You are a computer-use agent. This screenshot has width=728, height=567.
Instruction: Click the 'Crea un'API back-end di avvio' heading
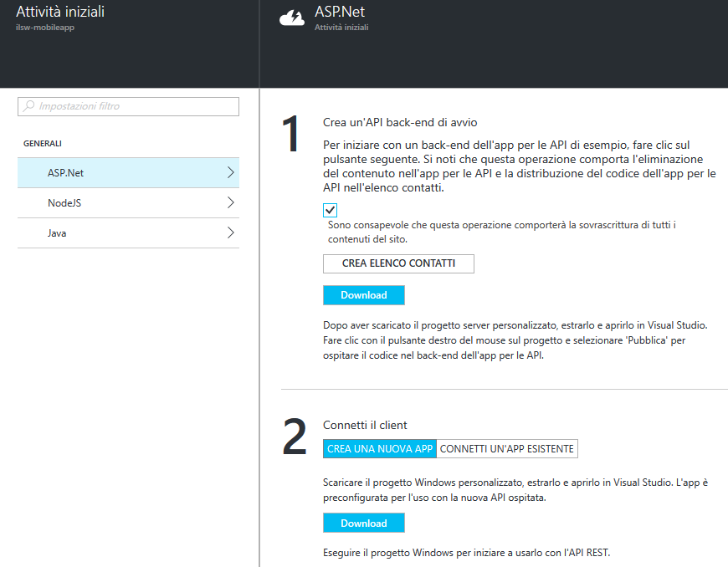[x=400, y=122]
